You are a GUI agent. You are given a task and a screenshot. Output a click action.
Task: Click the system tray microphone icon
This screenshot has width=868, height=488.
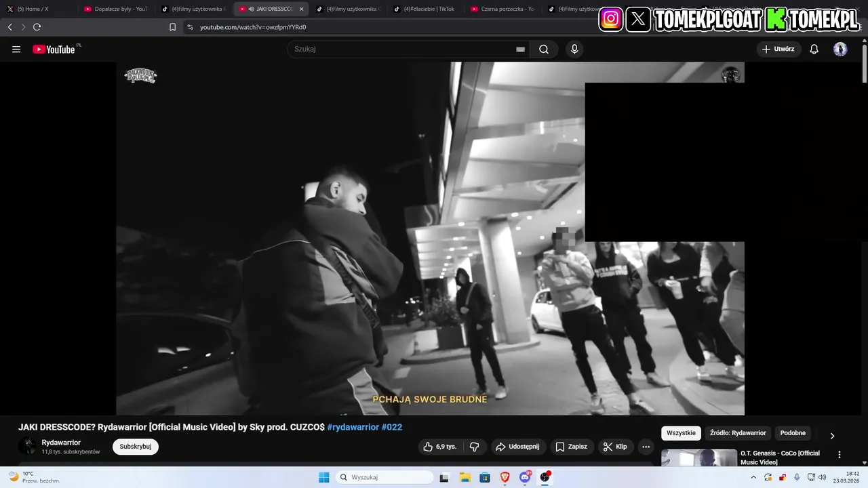tap(797, 477)
